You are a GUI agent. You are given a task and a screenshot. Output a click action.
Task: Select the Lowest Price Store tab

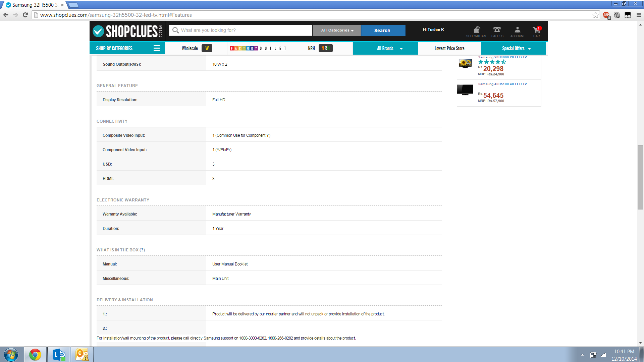[449, 49]
